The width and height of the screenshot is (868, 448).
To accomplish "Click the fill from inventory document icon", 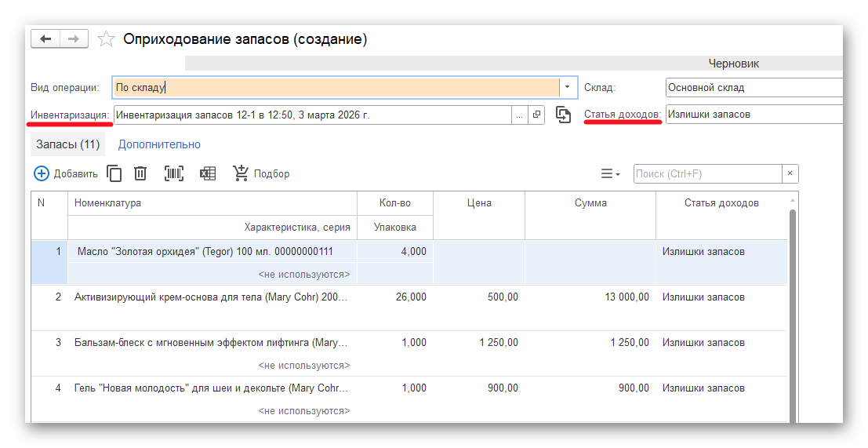I will coord(563,115).
